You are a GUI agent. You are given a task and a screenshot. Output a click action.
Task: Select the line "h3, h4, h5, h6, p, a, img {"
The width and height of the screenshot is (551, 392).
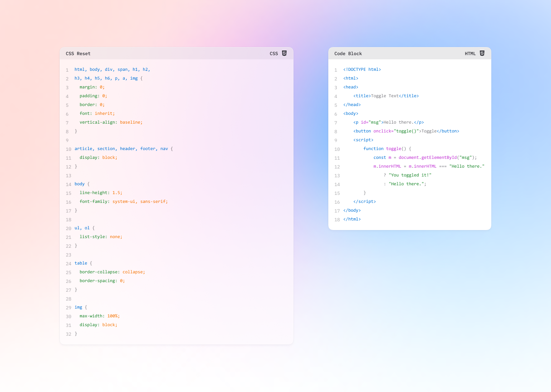(109, 78)
